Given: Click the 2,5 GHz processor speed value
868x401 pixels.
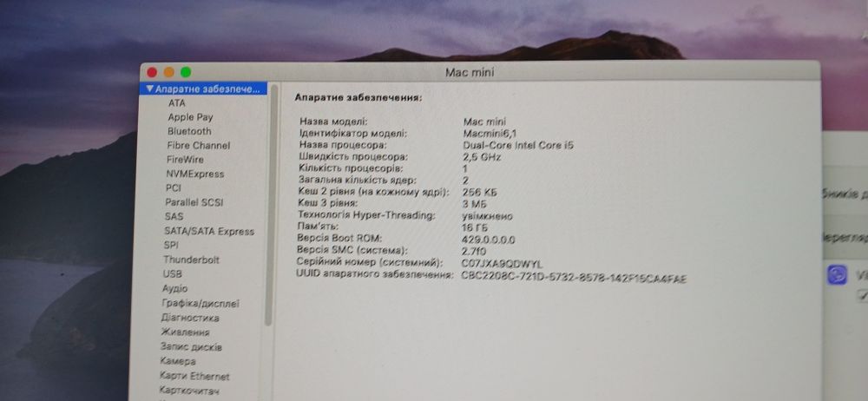Looking at the screenshot, I should [x=482, y=157].
